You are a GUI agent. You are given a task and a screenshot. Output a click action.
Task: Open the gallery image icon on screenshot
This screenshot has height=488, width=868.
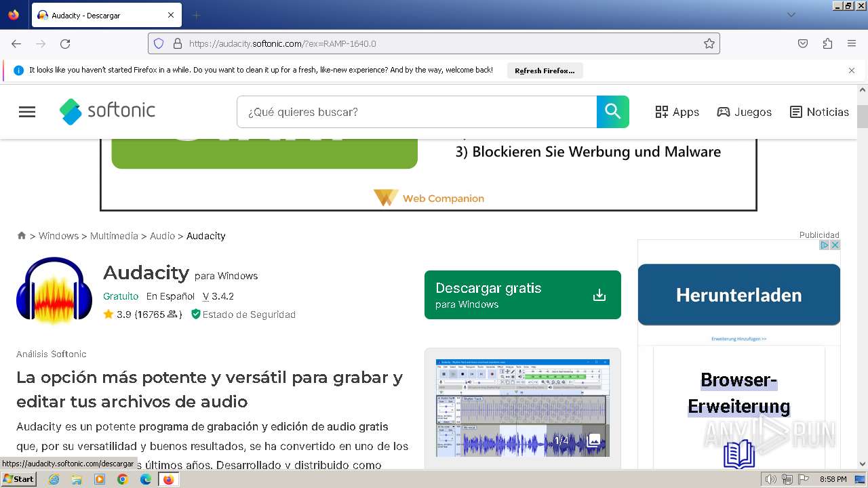pos(594,441)
